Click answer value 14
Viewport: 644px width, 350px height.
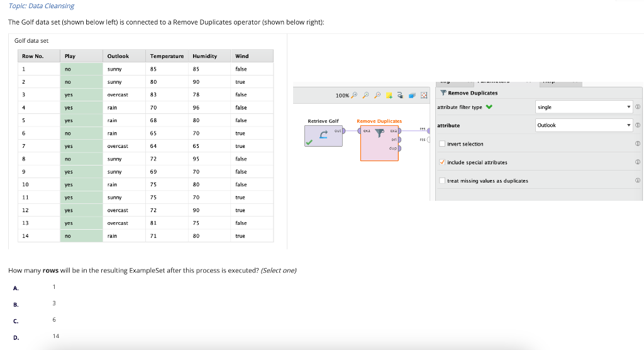coord(56,336)
